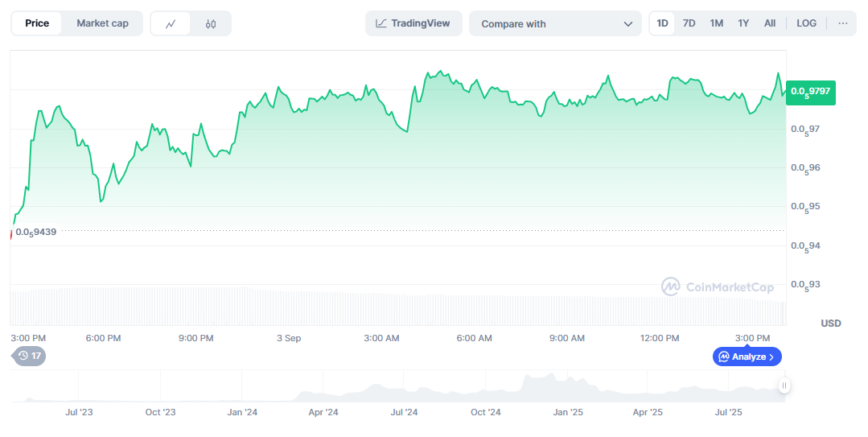868x437 pixels.
Task: Click Oct '23 on the overview timeline
Action: point(160,412)
